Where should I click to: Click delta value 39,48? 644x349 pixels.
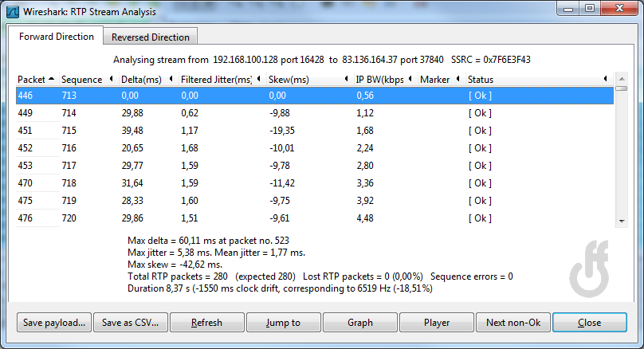[132, 131]
